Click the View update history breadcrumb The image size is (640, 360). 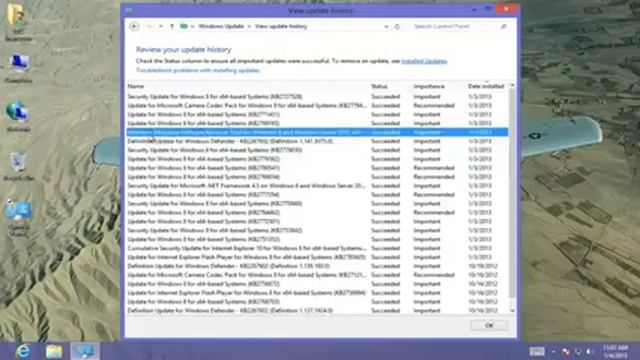tap(281, 27)
